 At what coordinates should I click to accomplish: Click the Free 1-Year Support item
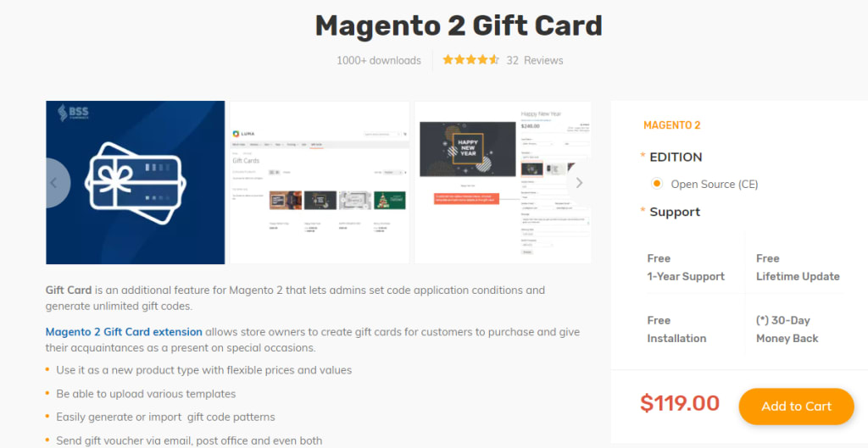pos(686,268)
